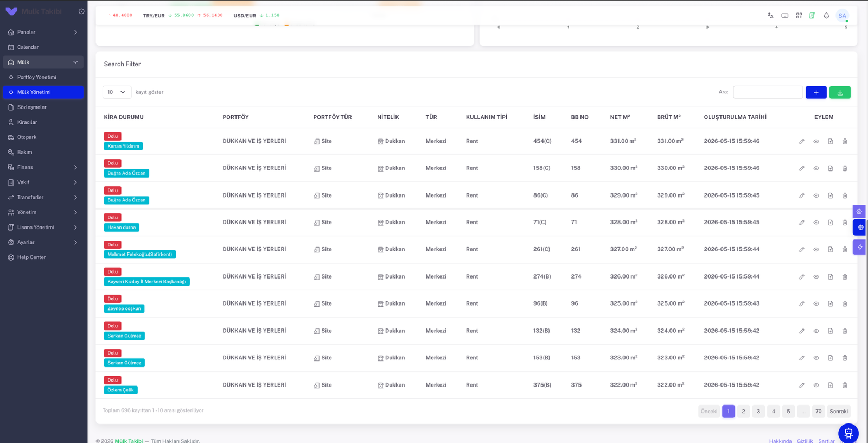Image resolution: width=868 pixels, height=443 pixels.
Task: Click the eye icon for row 261(C)
Action: click(816, 250)
